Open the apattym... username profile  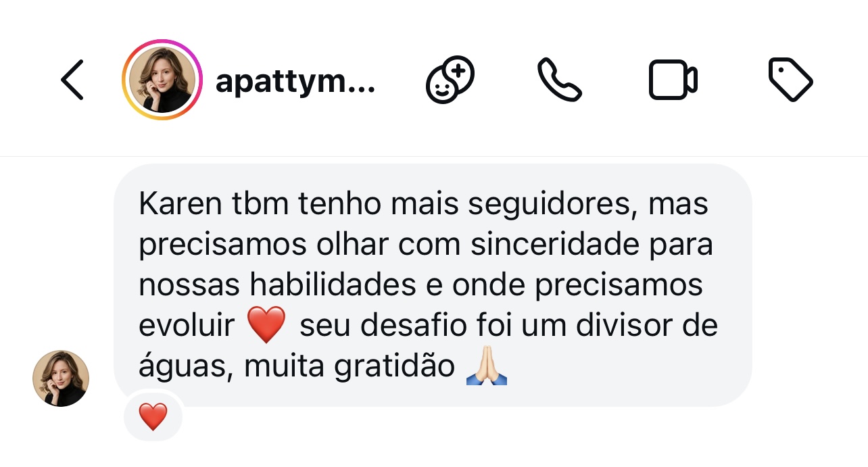[x=295, y=82]
